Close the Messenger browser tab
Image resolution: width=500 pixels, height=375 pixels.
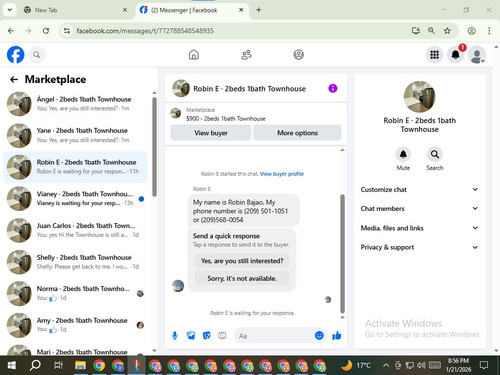pyautogui.click(x=241, y=10)
